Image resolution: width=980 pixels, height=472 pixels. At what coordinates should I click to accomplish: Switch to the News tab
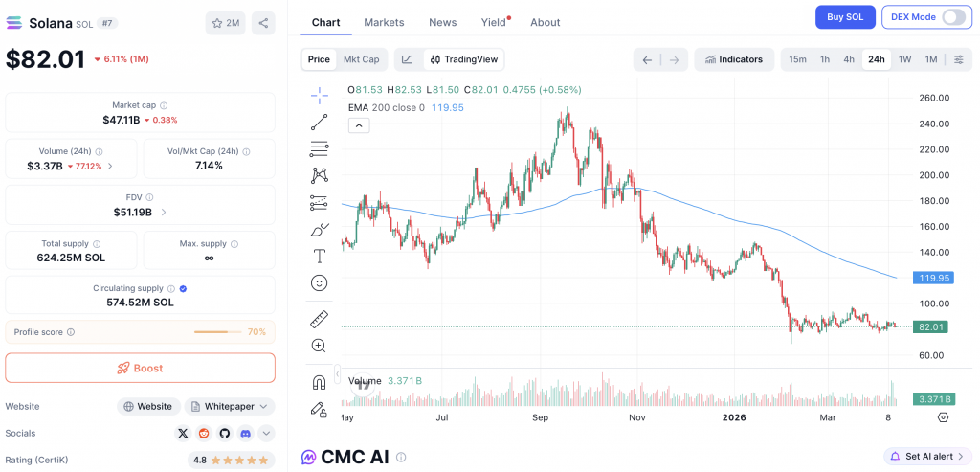(x=442, y=22)
